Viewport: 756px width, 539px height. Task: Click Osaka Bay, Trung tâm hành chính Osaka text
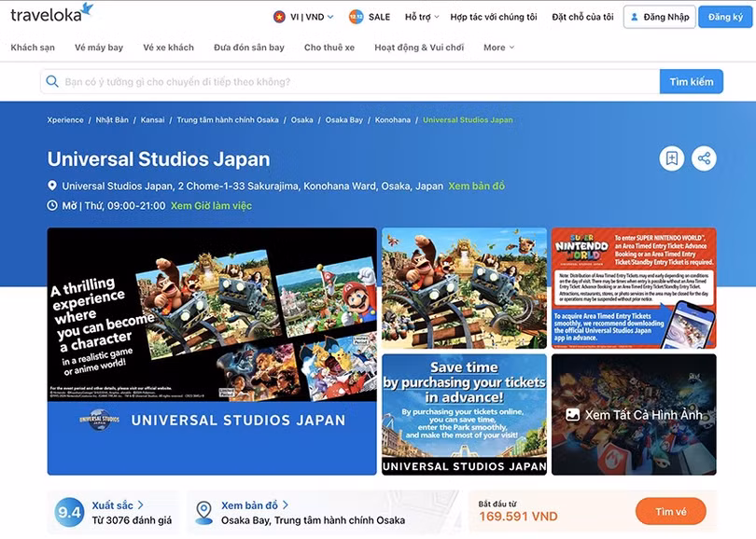[x=313, y=520]
